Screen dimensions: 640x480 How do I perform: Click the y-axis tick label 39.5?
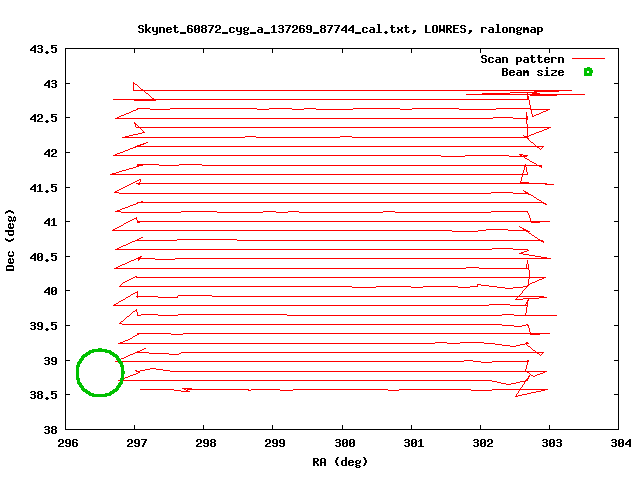coord(43,326)
